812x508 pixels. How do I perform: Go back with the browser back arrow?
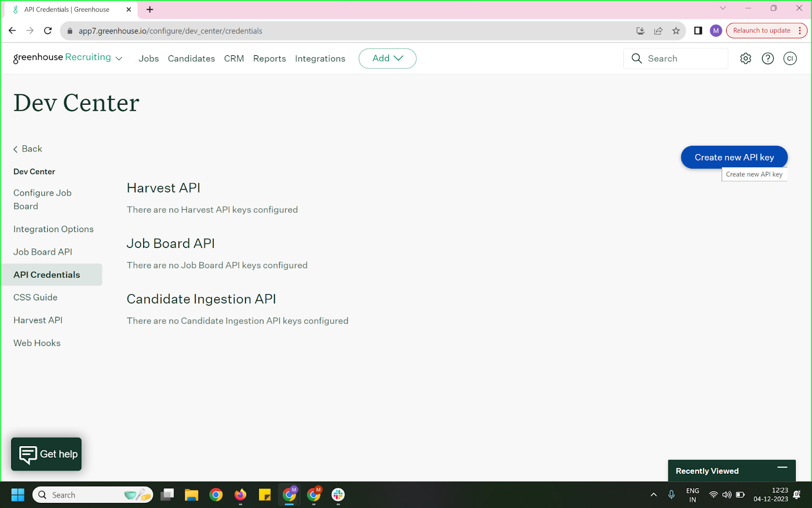(12, 30)
